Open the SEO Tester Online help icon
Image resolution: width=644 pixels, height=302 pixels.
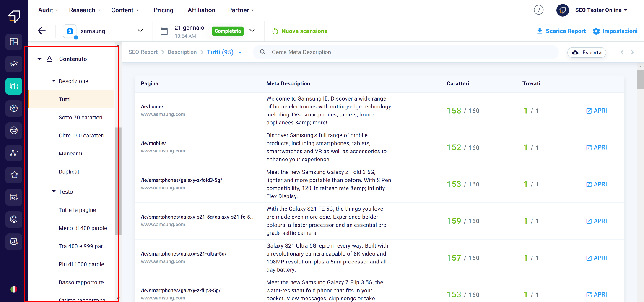coord(538,10)
